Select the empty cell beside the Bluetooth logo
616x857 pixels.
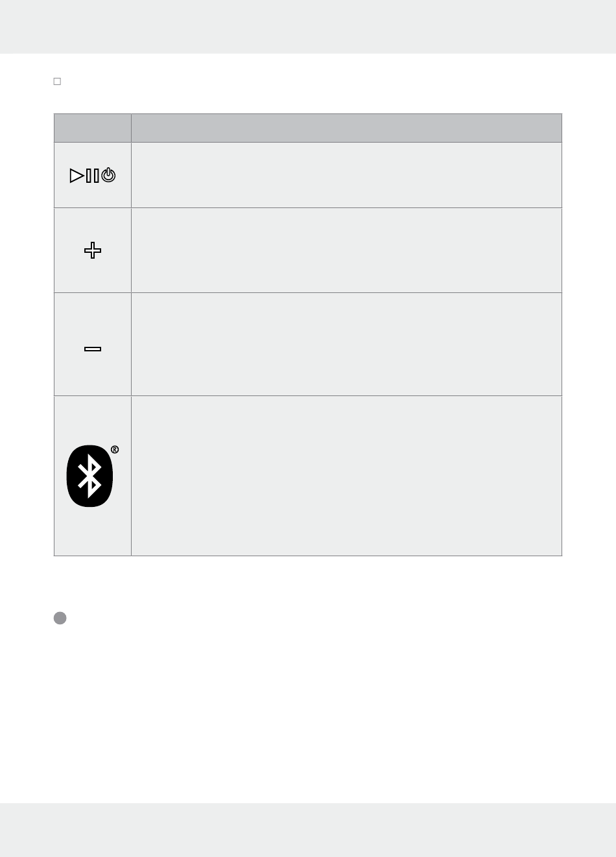tap(346, 476)
